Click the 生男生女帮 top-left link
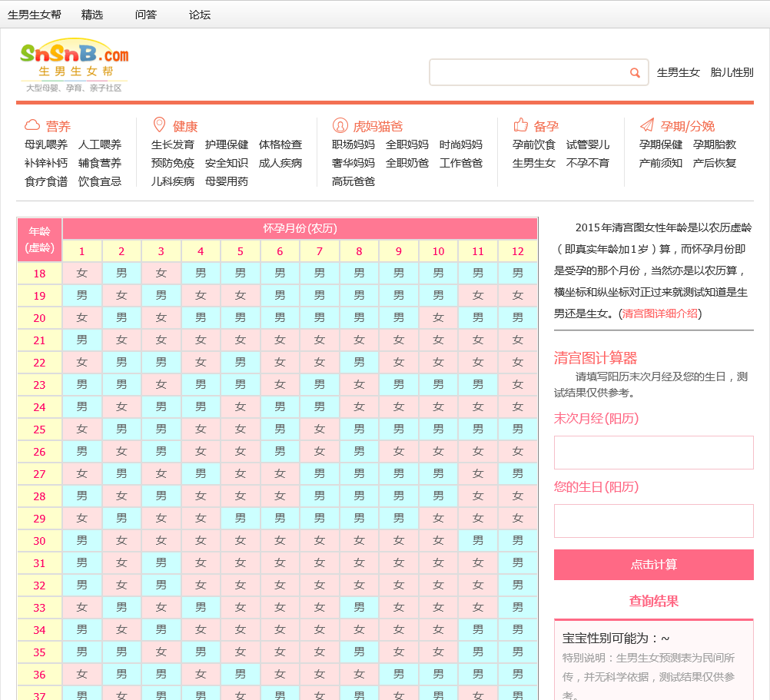 [35, 15]
